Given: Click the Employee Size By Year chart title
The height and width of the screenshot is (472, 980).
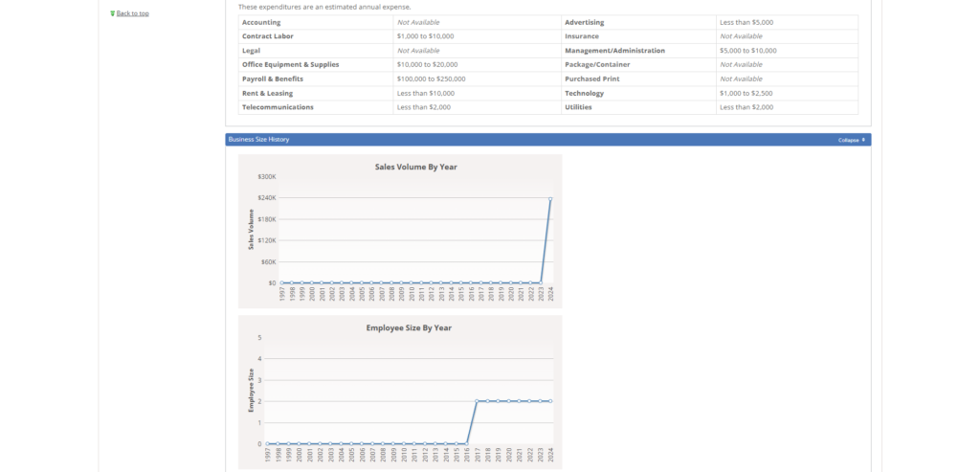Looking at the screenshot, I should tap(409, 327).
